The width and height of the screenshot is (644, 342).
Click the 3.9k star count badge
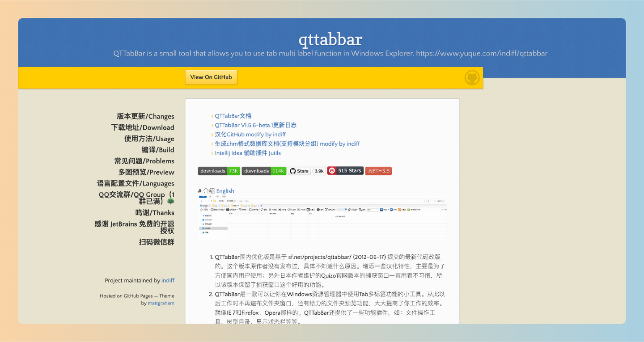tap(319, 171)
